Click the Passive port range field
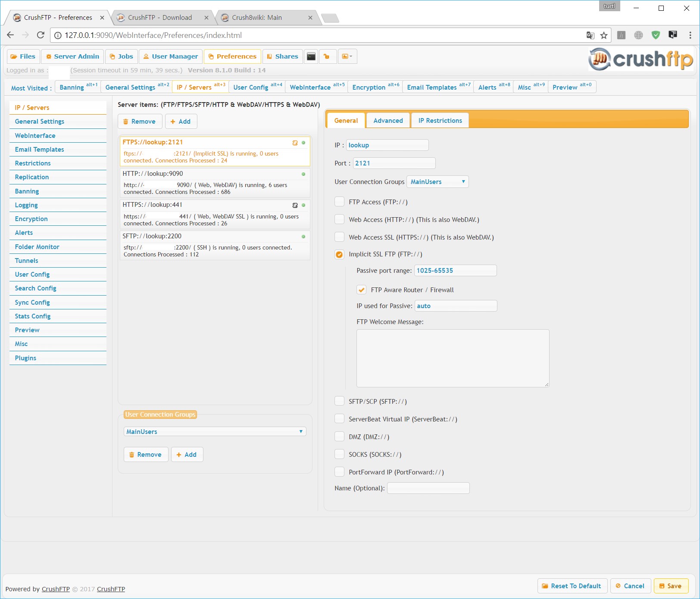This screenshot has width=700, height=599. 455,271
